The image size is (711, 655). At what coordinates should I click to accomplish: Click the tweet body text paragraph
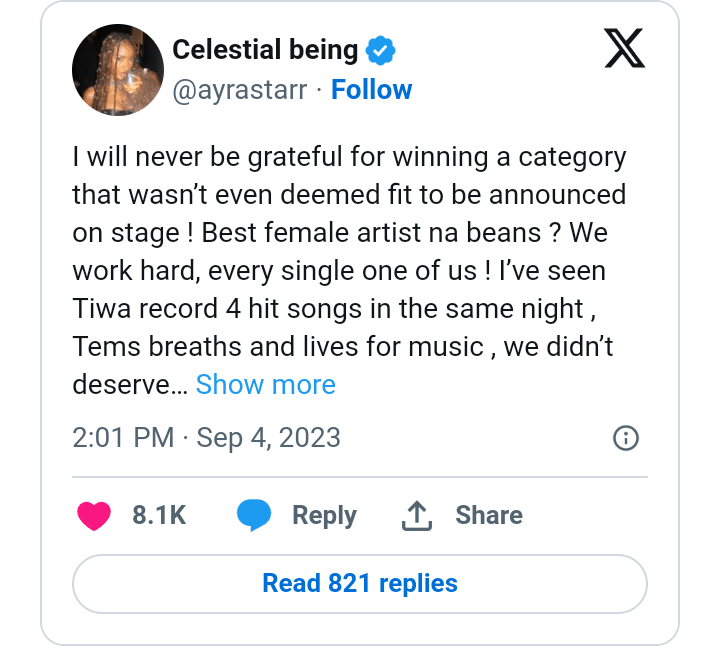point(349,271)
